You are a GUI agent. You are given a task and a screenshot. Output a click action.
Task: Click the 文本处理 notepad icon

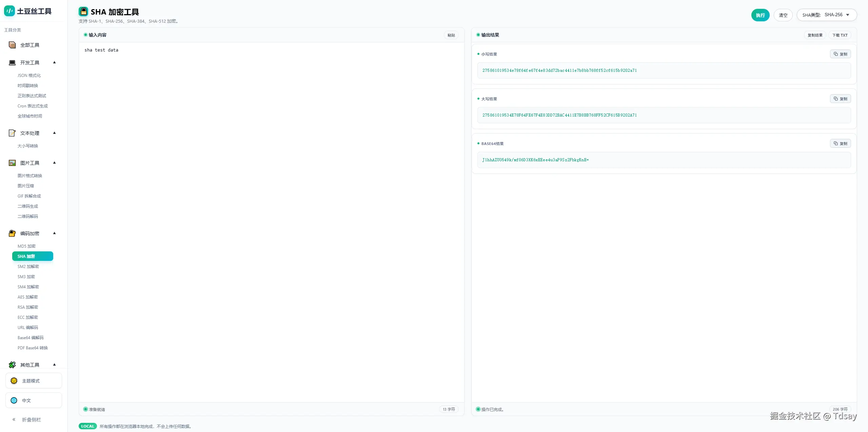coord(12,133)
